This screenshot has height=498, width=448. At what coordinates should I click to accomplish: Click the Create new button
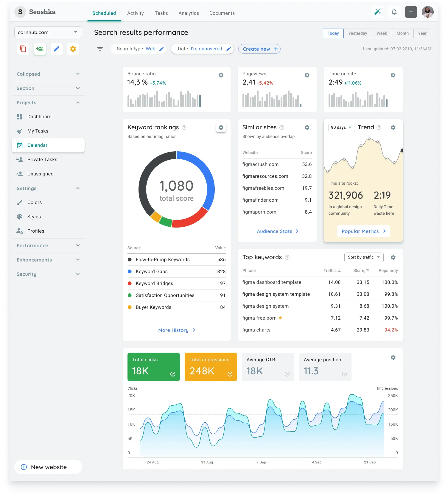click(x=259, y=49)
